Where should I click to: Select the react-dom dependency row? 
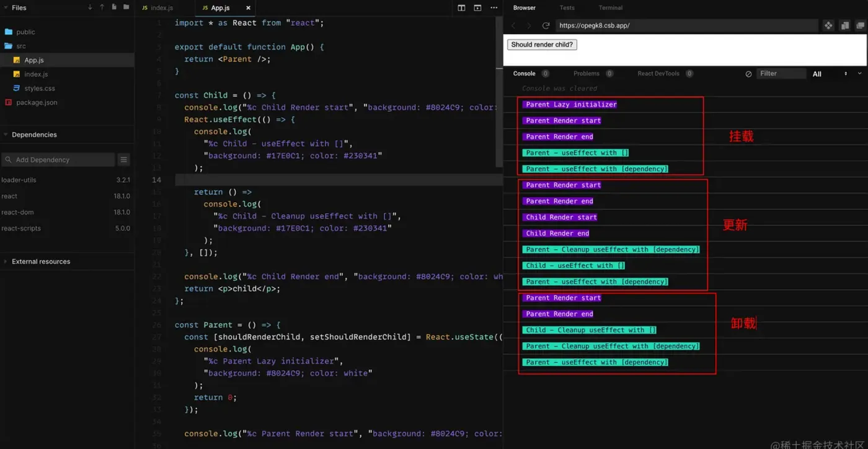pos(67,212)
